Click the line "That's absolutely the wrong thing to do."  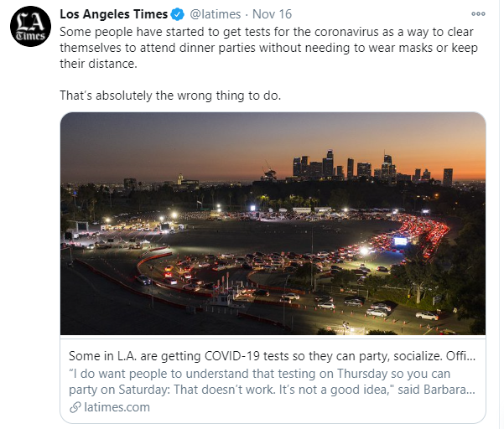[x=170, y=96]
